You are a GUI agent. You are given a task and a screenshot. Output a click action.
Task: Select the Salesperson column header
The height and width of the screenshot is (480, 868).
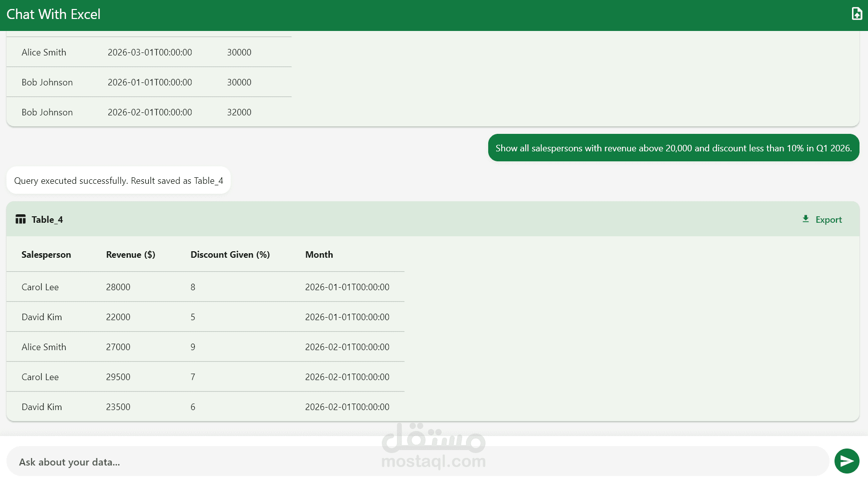click(x=46, y=255)
